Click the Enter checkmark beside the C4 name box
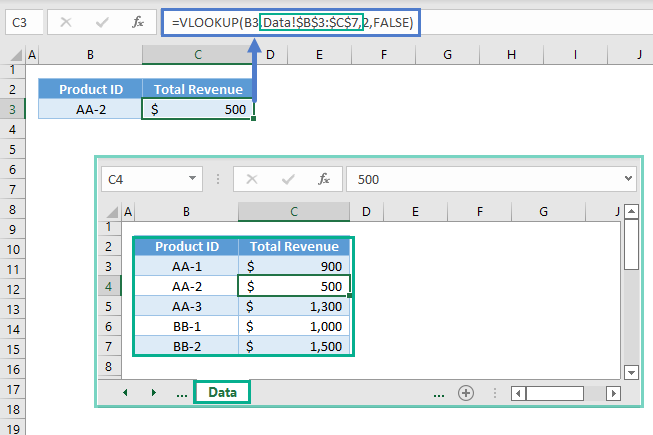 pyautogui.click(x=286, y=179)
